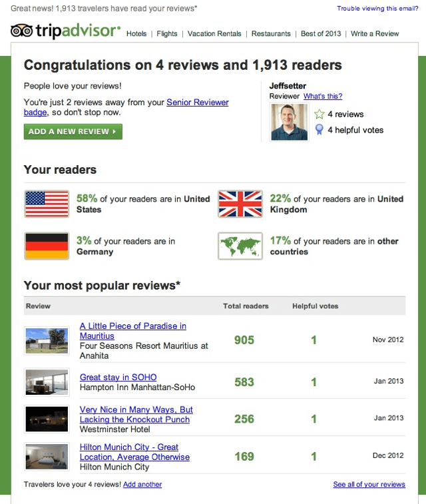This screenshot has width=426, height=504.
Task: Click the United Kingdom flag icon
Action: (x=240, y=204)
